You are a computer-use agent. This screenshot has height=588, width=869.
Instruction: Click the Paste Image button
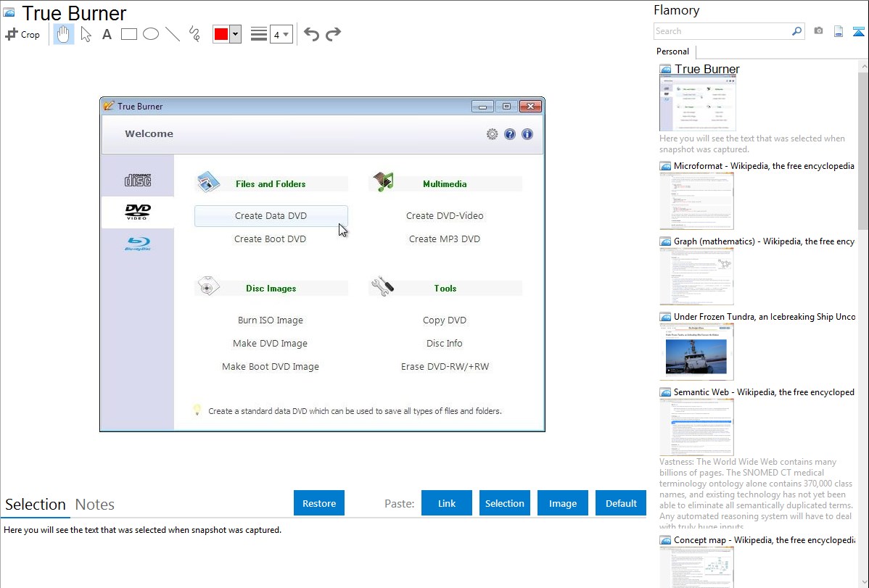(x=563, y=503)
